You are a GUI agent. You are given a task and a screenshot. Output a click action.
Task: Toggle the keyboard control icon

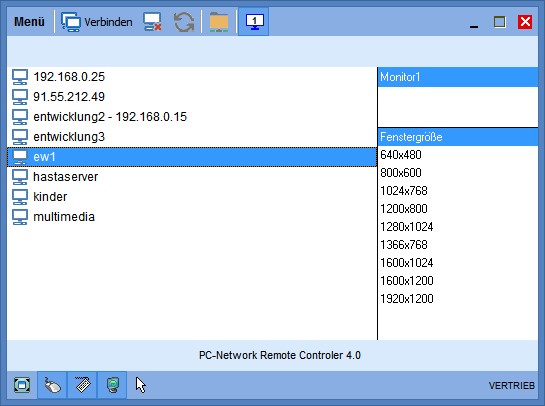click(x=82, y=385)
